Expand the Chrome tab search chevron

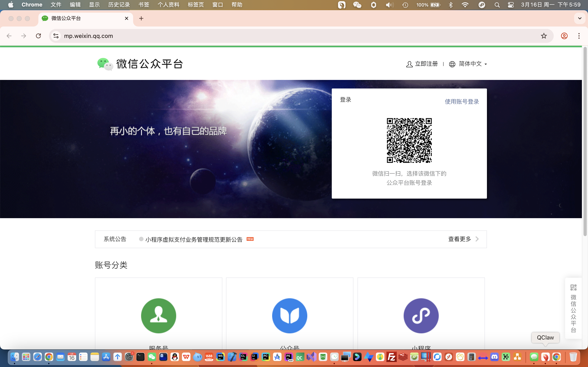point(579,18)
